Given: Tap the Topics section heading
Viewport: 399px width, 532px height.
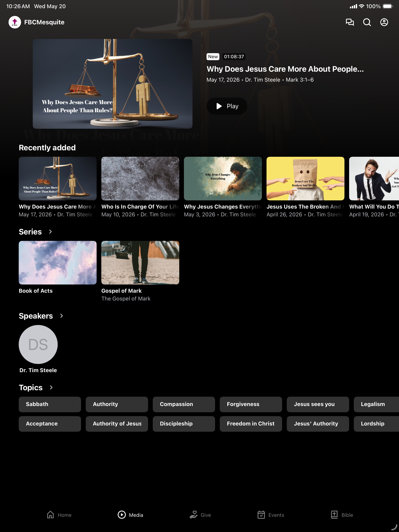Looking at the screenshot, I should coord(31,388).
